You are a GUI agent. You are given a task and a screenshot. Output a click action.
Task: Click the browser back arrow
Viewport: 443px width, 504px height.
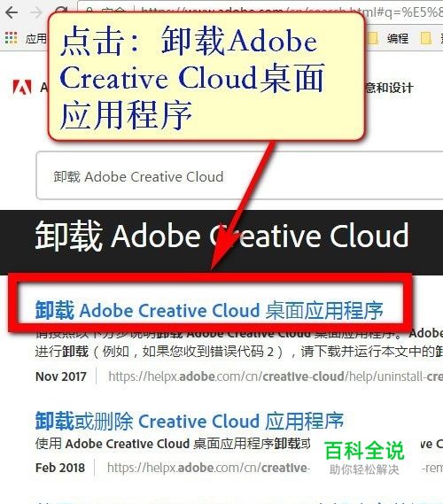(x=12, y=12)
